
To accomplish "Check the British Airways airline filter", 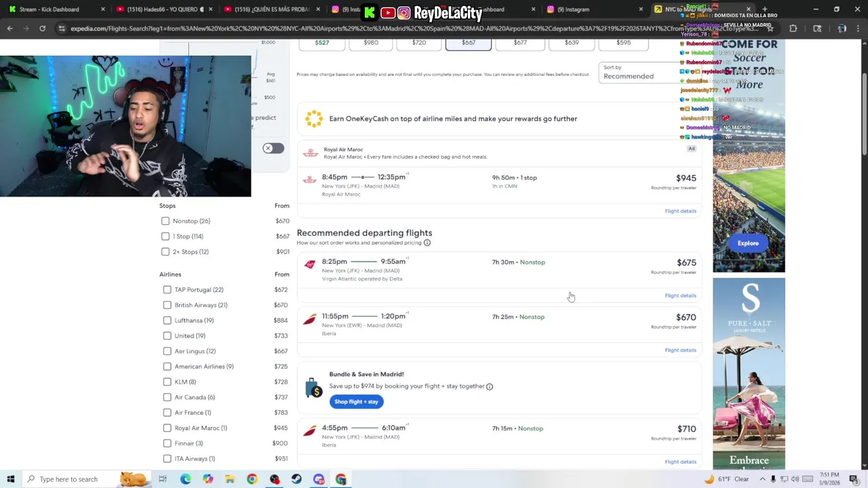I will tap(167, 305).
